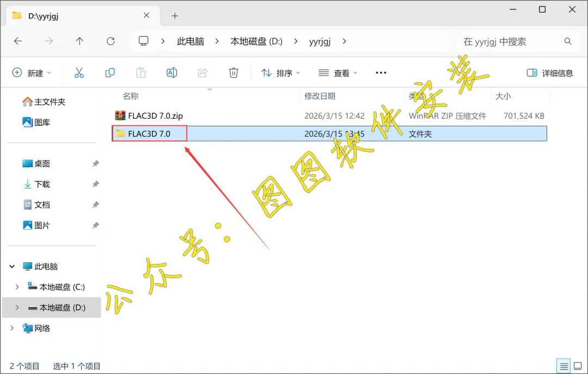
Task: Expand 本地磁盘 (C:) in the tree
Action: [x=17, y=287]
